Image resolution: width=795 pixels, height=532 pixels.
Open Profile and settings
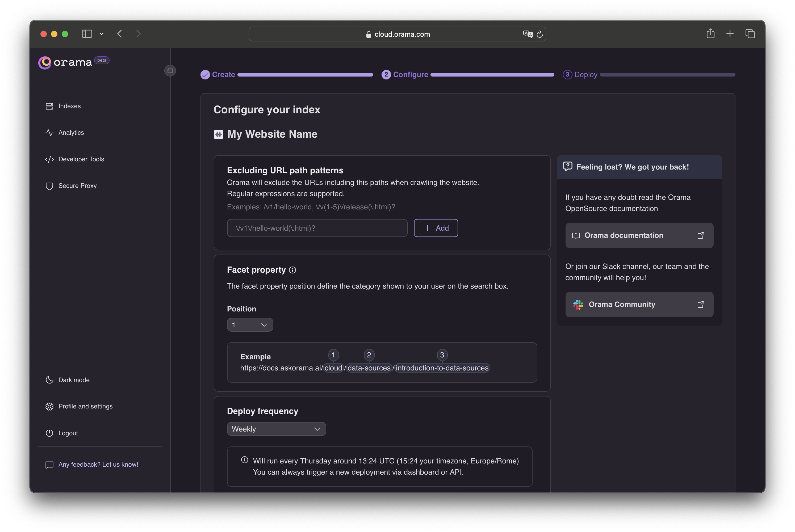85,406
